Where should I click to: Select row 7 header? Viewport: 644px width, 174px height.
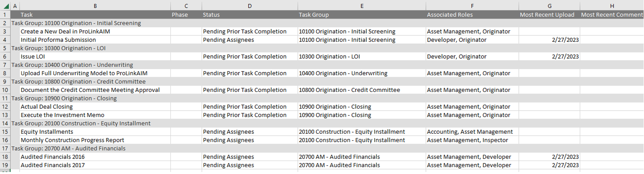tap(5, 65)
